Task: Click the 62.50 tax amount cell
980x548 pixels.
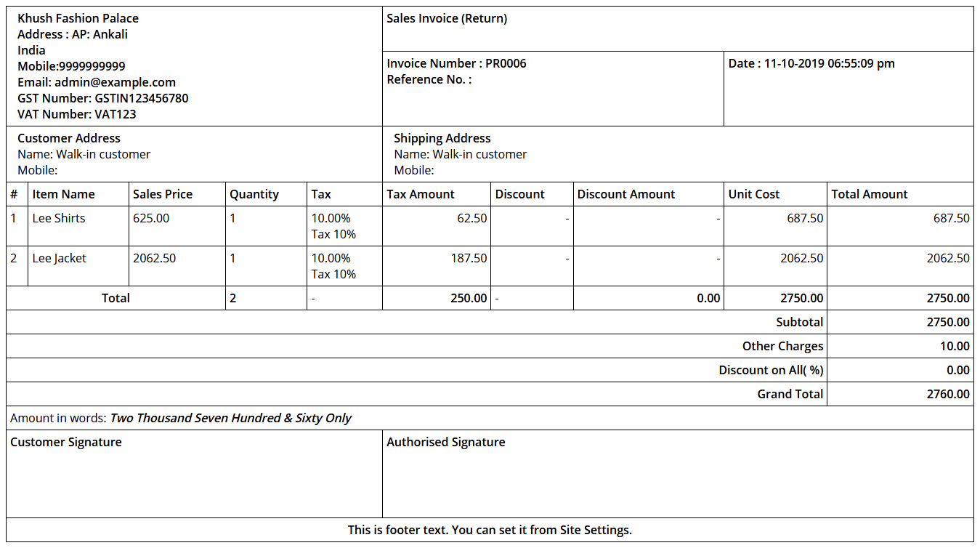Action: [x=471, y=218]
